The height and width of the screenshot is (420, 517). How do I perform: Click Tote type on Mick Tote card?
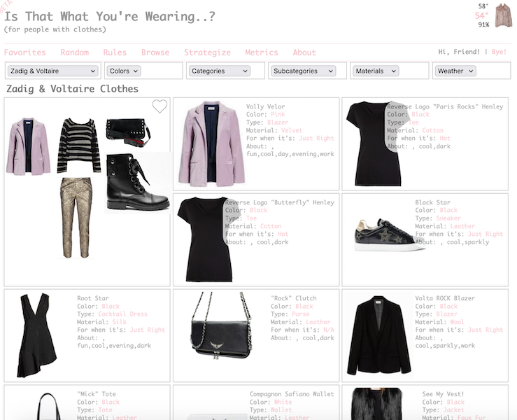pos(105,409)
